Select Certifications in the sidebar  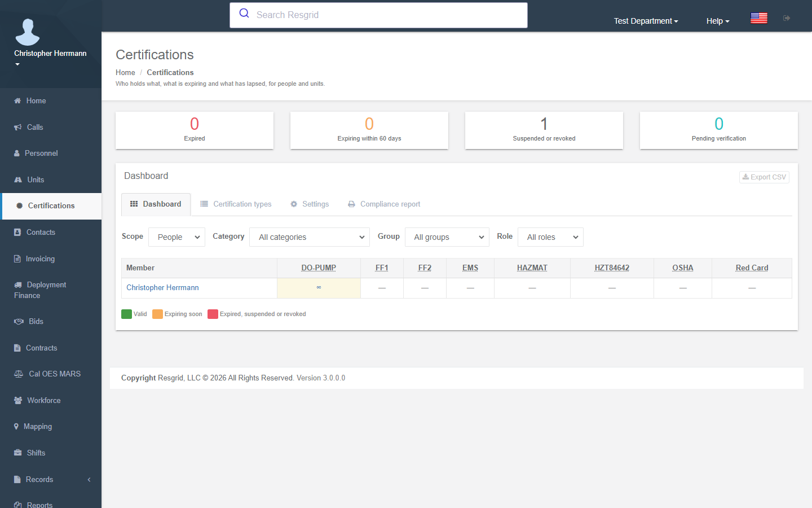(51, 206)
